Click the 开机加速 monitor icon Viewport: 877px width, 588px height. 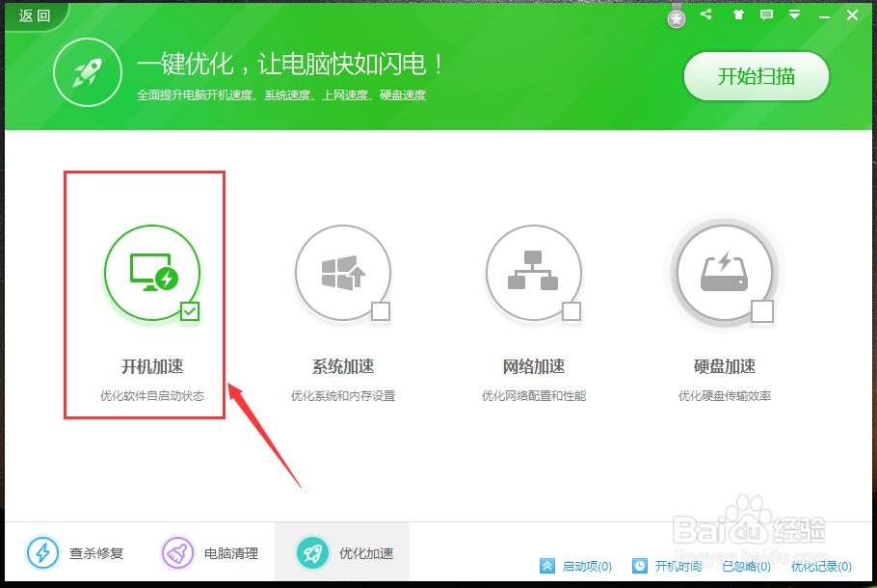pyautogui.click(x=151, y=273)
